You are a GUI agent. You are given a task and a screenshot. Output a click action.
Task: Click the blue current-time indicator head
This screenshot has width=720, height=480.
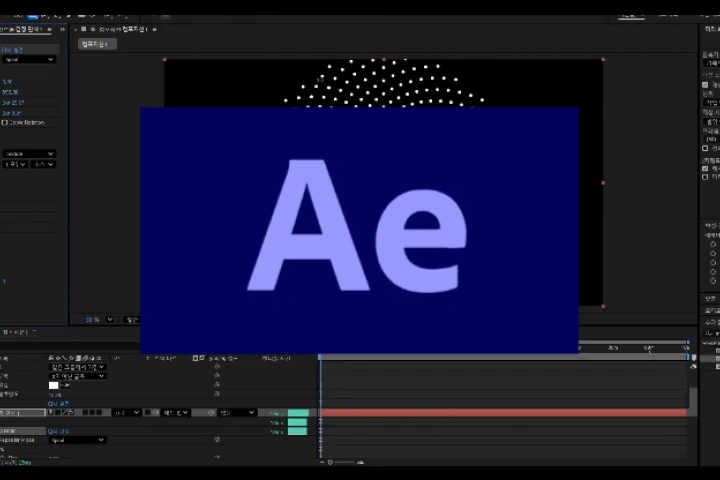pyautogui.click(x=320, y=357)
